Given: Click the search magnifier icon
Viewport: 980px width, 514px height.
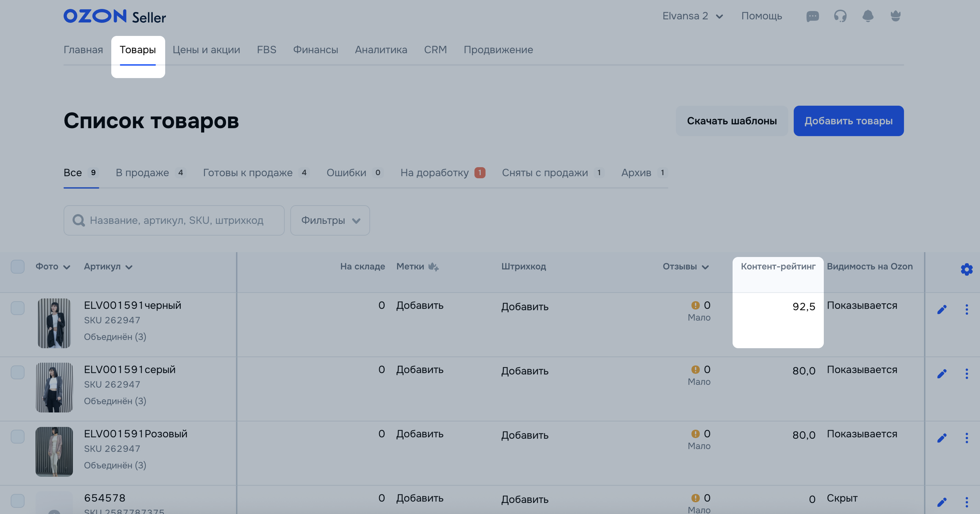Looking at the screenshot, I should click(79, 220).
